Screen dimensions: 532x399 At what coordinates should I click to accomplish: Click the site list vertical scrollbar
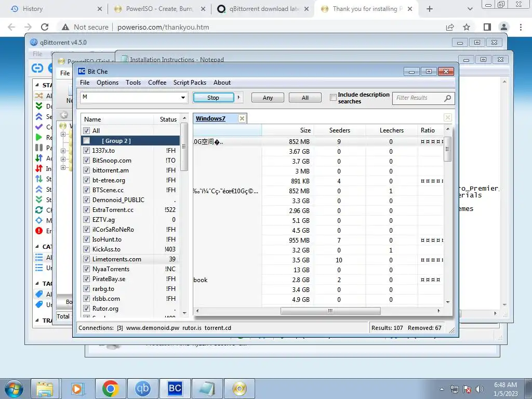[184, 147]
